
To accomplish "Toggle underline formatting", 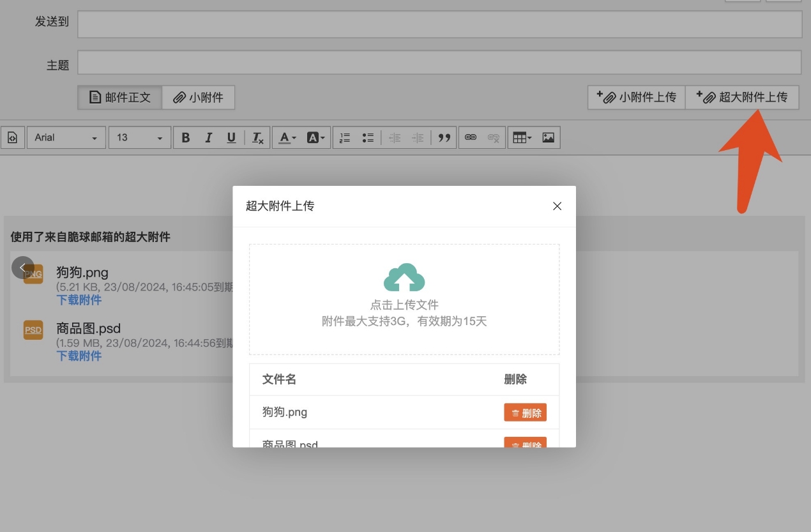I will click(231, 137).
